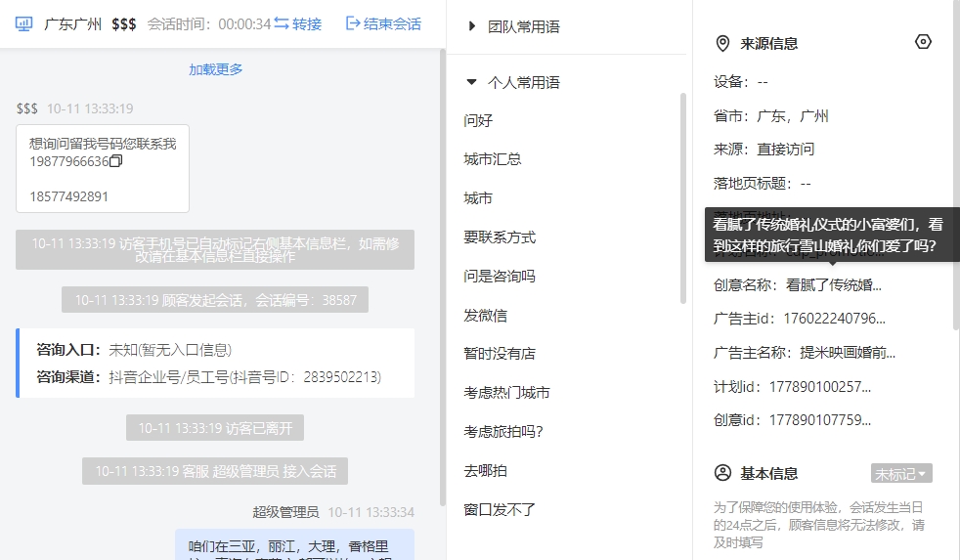The image size is (960, 560).
Task: Select the 考虑旅拍吗? quick phrase
Action: pos(503,431)
